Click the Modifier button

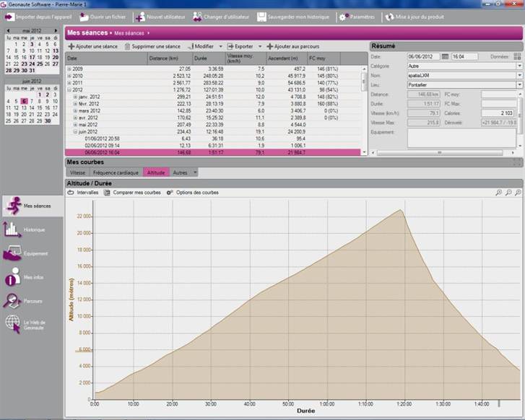201,46
